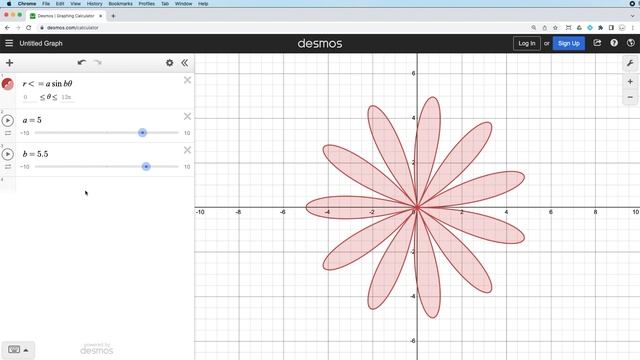Click the Log In button
Screen dimensions: 640x360
coord(527,43)
